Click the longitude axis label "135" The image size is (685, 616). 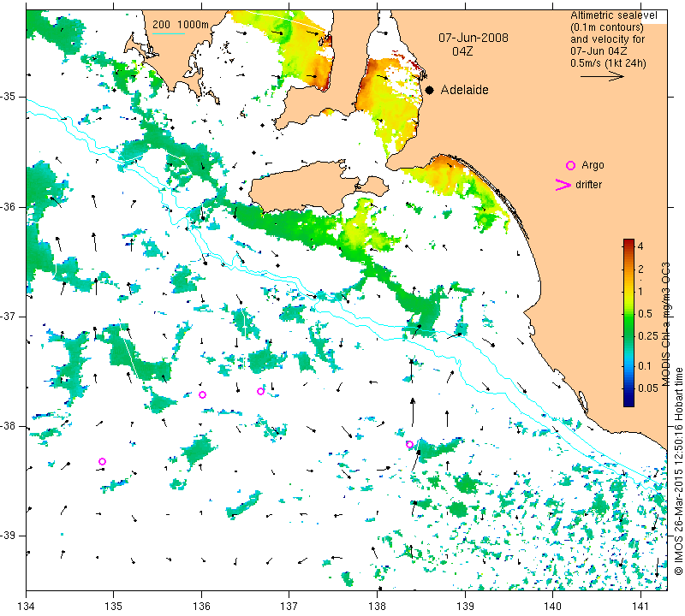click(114, 607)
